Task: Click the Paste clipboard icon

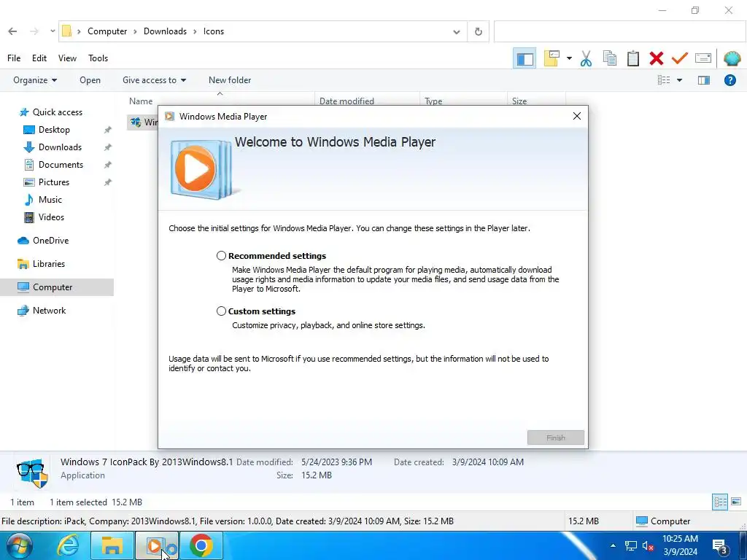Action: [632, 58]
